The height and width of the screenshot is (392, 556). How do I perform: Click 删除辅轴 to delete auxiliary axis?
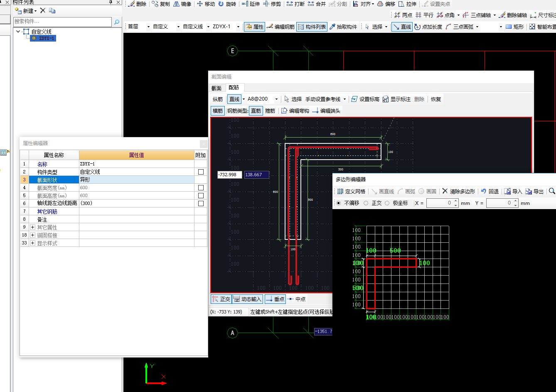513,15
